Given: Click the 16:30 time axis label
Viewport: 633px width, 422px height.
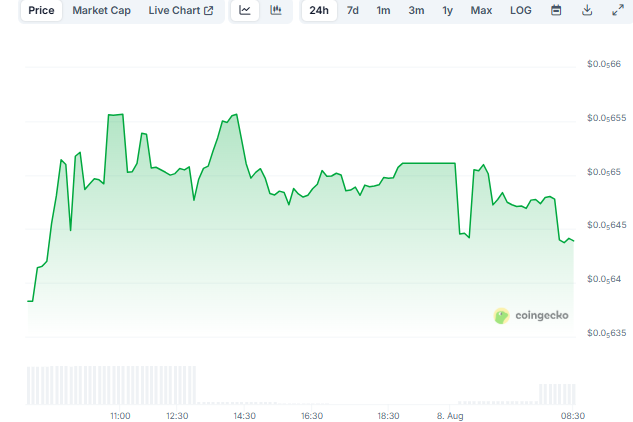Looking at the screenshot, I should [312, 416].
